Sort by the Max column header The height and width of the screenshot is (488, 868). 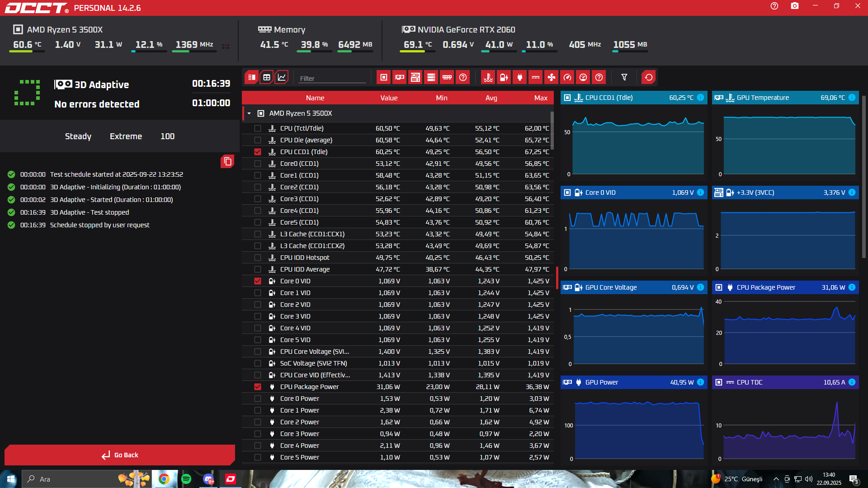pyautogui.click(x=540, y=98)
